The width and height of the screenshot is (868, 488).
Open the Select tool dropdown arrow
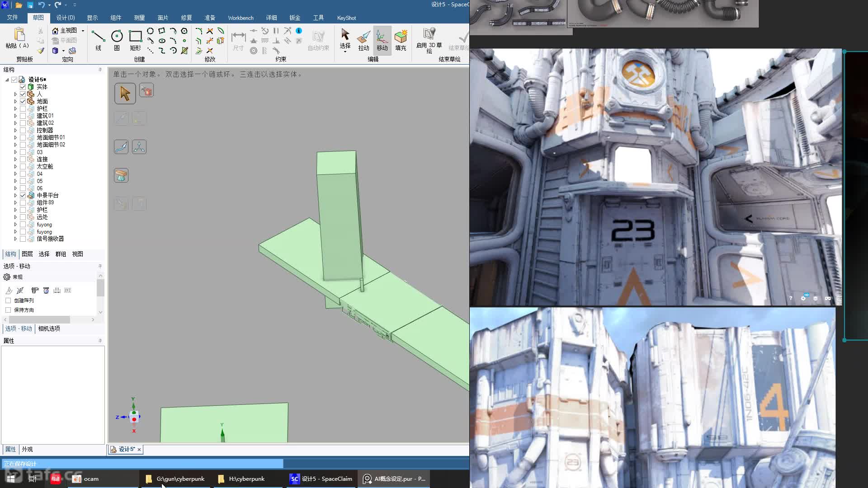coord(345,52)
